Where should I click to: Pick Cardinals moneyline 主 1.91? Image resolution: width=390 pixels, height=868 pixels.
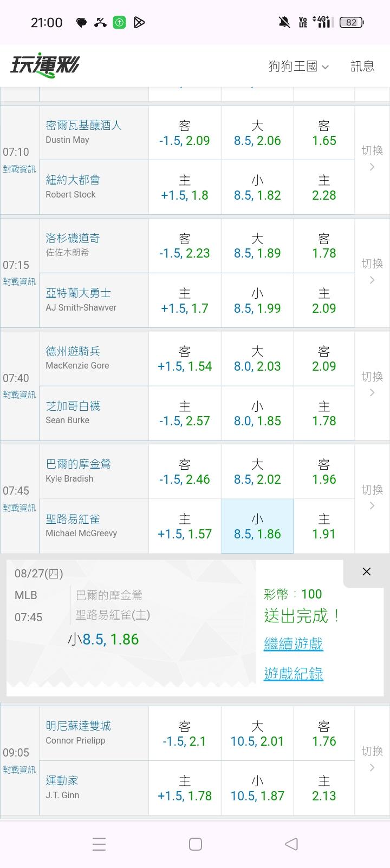pyautogui.click(x=324, y=526)
